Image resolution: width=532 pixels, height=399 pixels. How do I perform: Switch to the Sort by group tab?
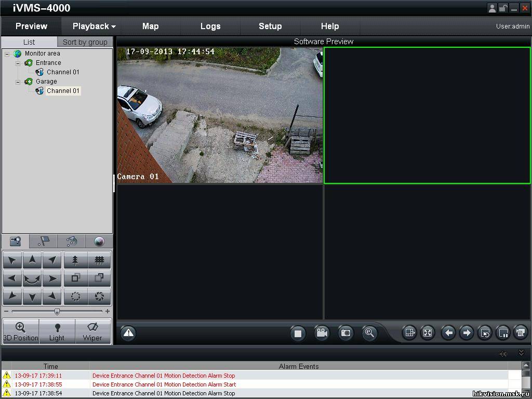click(85, 42)
